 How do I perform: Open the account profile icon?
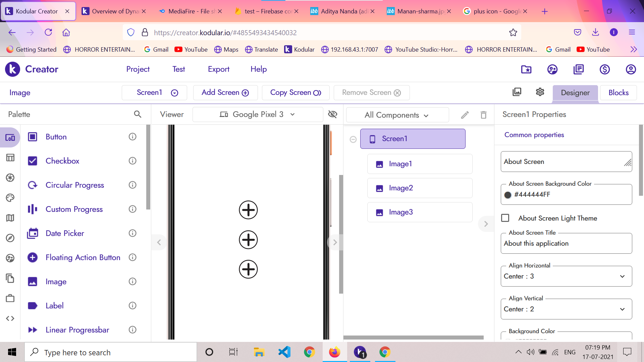[x=631, y=69]
